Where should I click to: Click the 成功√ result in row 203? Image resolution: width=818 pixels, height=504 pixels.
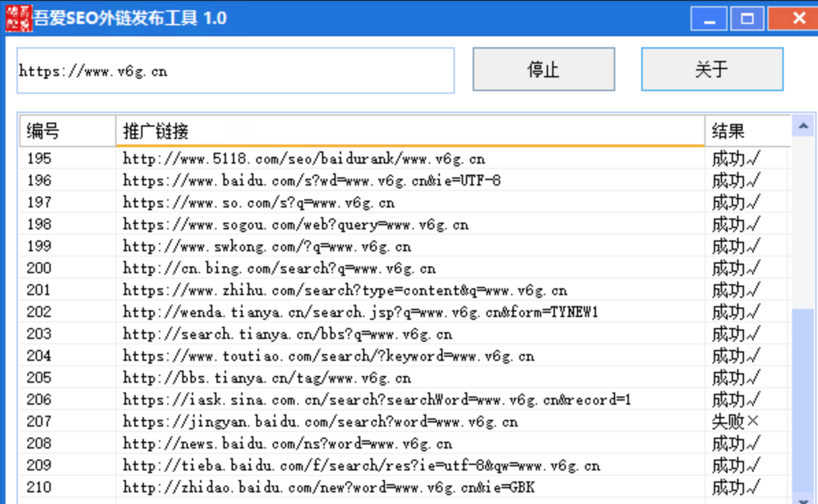point(736,333)
